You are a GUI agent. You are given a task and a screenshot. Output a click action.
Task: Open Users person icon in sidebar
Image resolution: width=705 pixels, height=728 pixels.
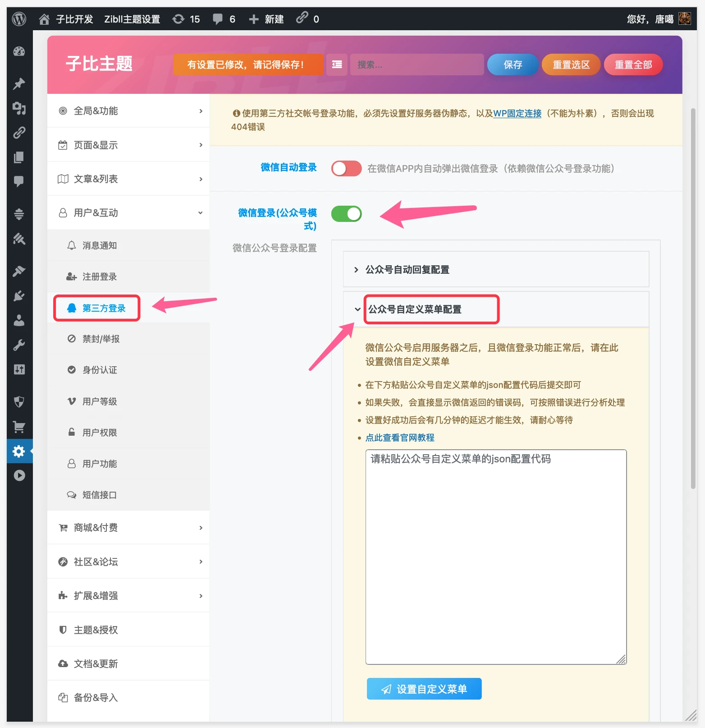point(19,320)
